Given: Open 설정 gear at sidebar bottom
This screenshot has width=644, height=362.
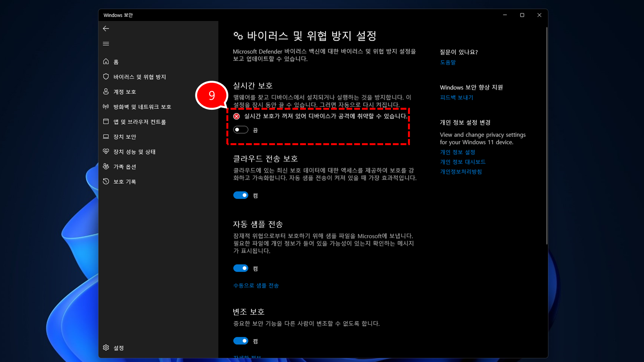Looking at the screenshot, I should (x=106, y=348).
